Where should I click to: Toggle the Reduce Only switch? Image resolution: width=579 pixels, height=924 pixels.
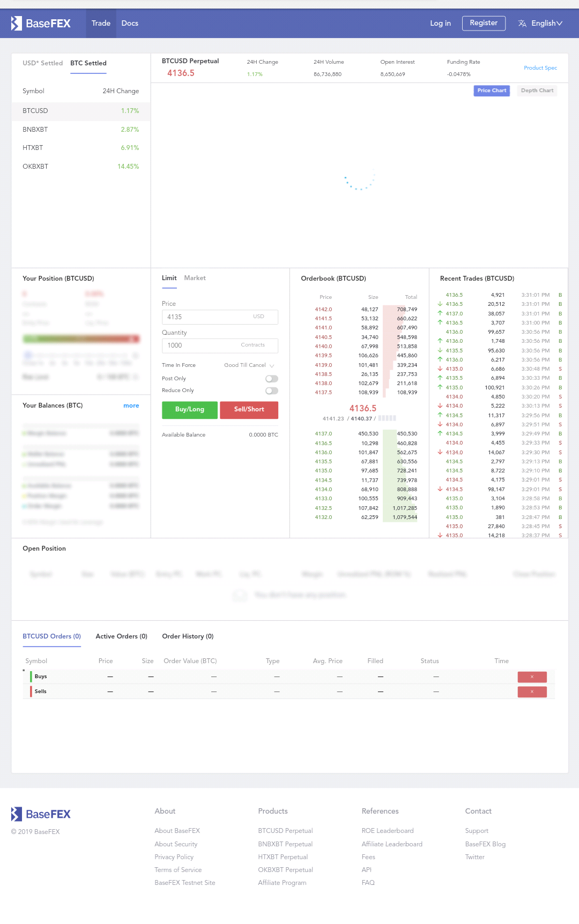click(272, 391)
